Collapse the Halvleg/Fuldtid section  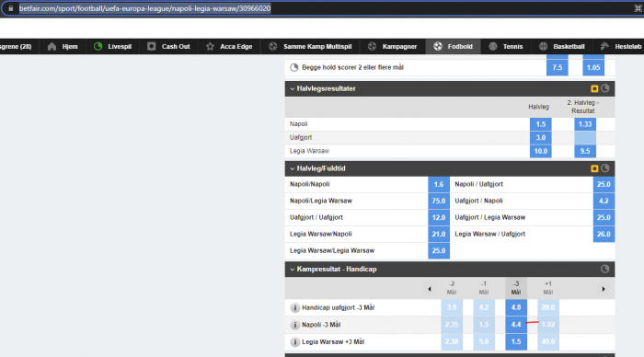pyautogui.click(x=292, y=168)
